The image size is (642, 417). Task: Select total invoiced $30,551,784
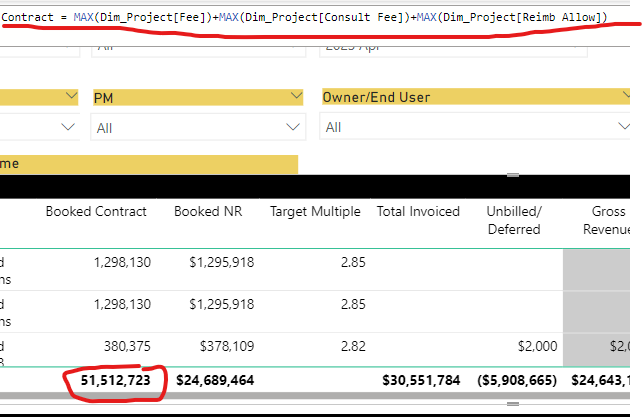pos(421,381)
